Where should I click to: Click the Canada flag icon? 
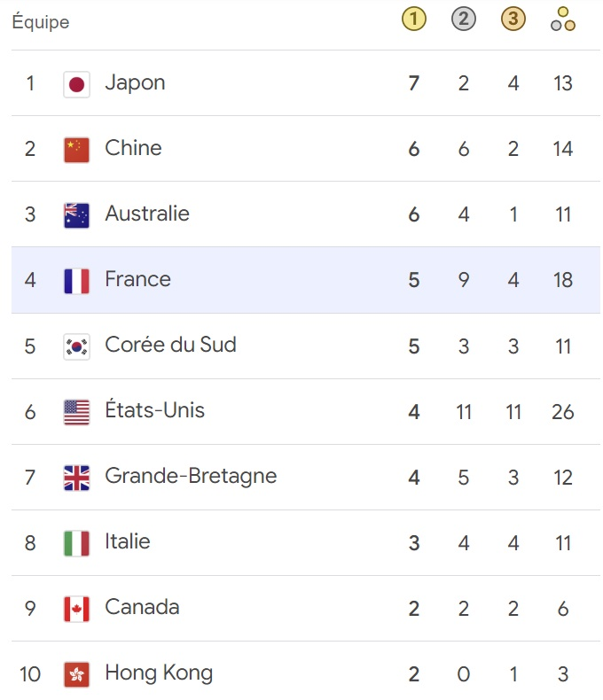pyautogui.click(x=77, y=609)
